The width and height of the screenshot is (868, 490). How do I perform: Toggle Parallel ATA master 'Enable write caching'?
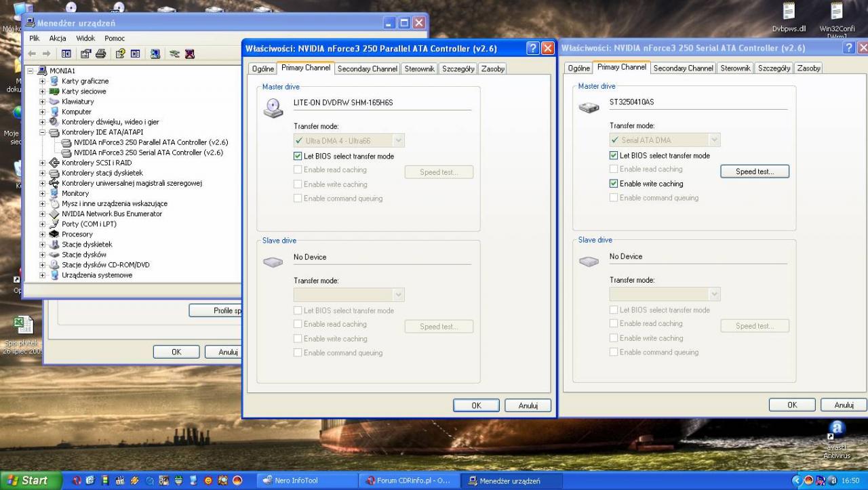point(298,184)
